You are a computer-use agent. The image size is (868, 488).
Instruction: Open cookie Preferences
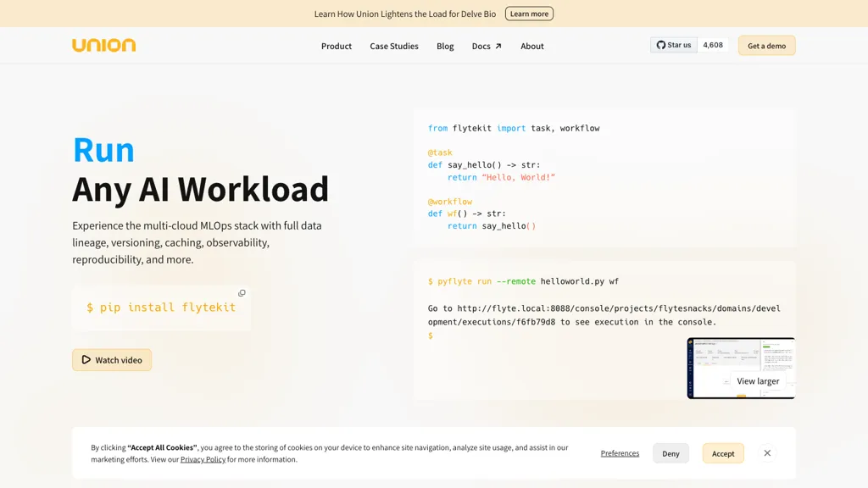[620, 453]
